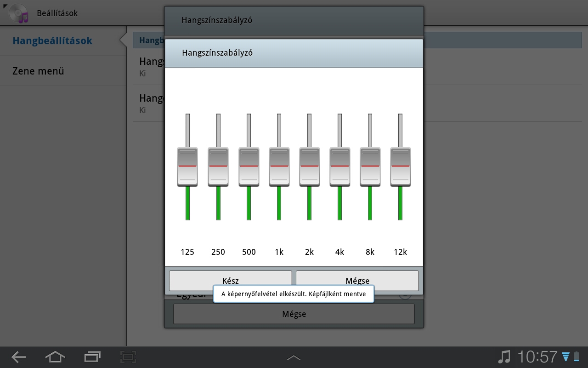Click the 4k band slider handle
Screen dimensions: 588x368
(x=339, y=167)
